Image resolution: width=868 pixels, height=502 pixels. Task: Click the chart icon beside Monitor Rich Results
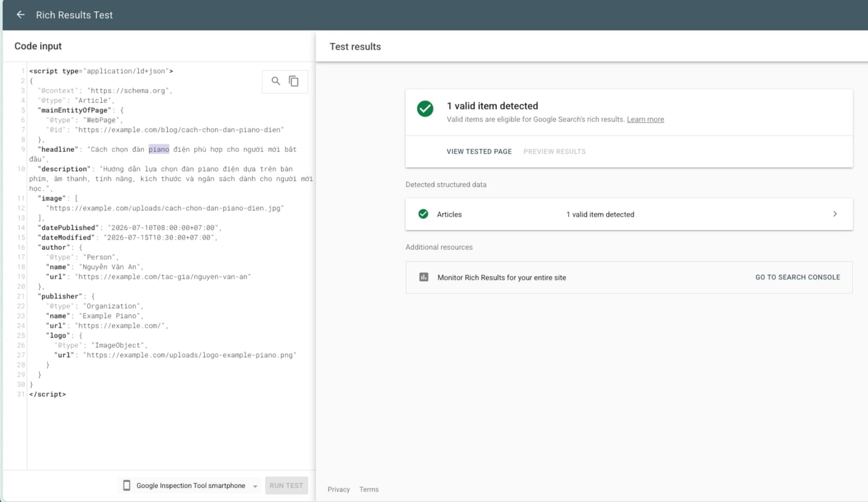424,277
